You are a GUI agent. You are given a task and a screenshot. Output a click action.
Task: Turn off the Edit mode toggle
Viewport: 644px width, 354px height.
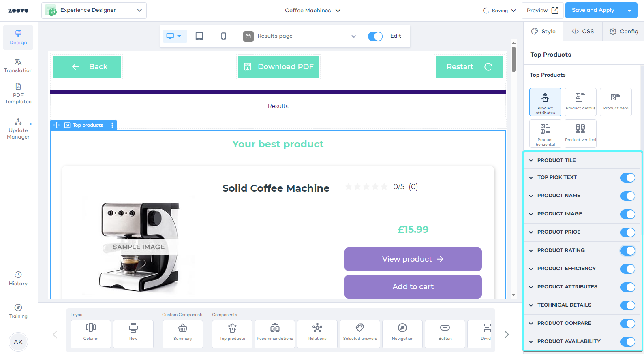(375, 36)
